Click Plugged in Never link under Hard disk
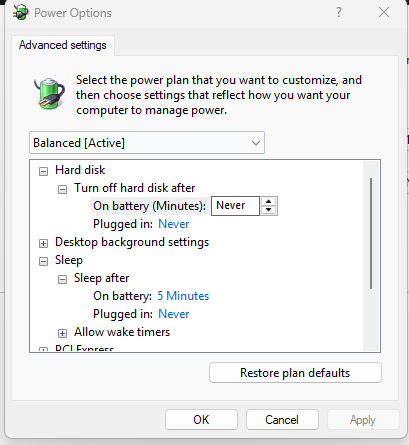409x445 pixels. click(x=174, y=224)
